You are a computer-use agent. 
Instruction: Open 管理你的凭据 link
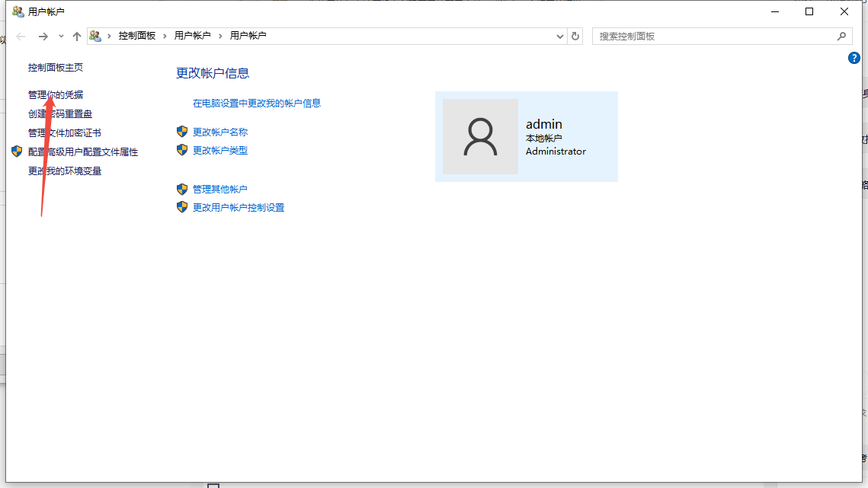pyautogui.click(x=56, y=95)
